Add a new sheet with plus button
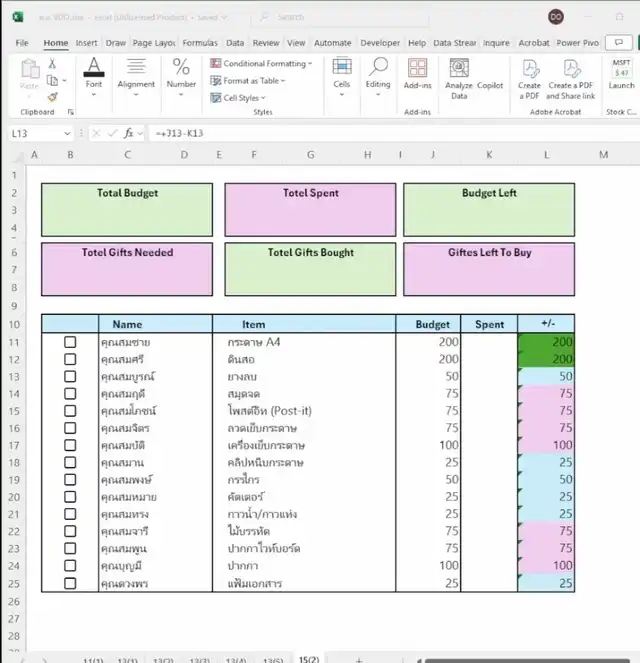The image size is (640, 663). pyautogui.click(x=359, y=660)
